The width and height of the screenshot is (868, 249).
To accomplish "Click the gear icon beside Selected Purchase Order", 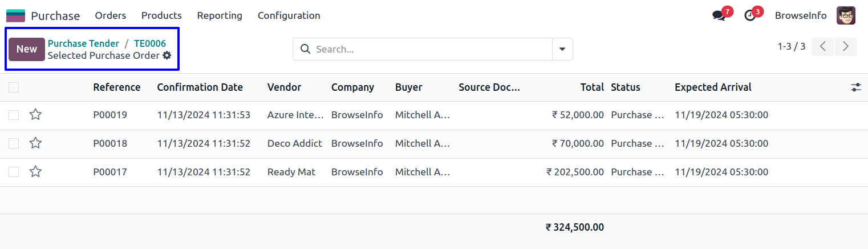I will pos(167,55).
